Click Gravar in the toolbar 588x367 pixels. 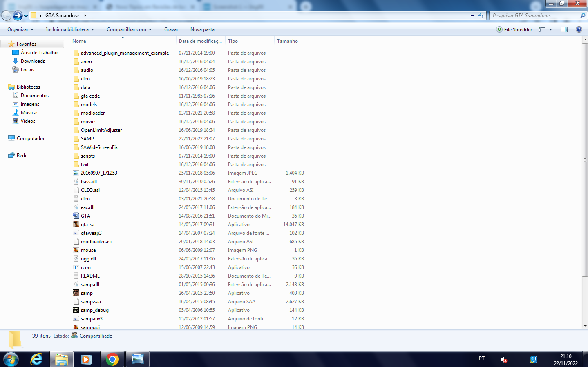171,29
